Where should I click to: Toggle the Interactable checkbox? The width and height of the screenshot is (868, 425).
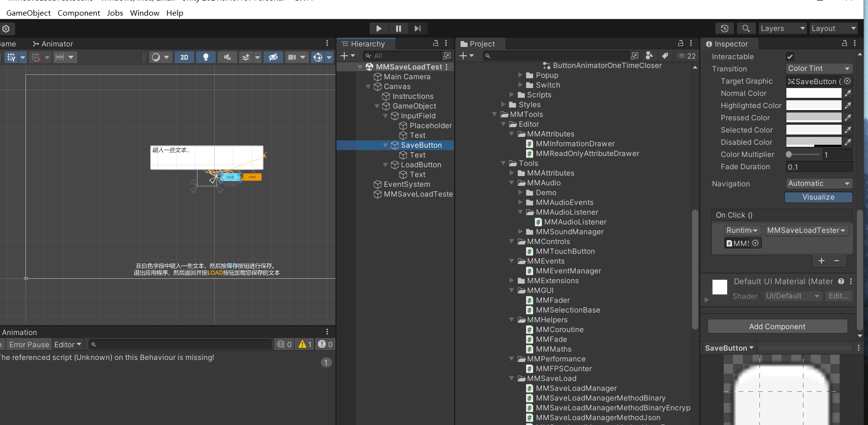point(790,57)
